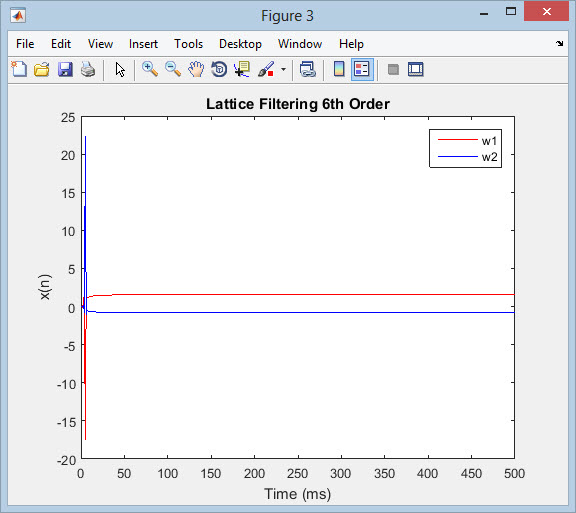The height and width of the screenshot is (513, 576).
Task: Open the Insert menu
Action: 143,44
